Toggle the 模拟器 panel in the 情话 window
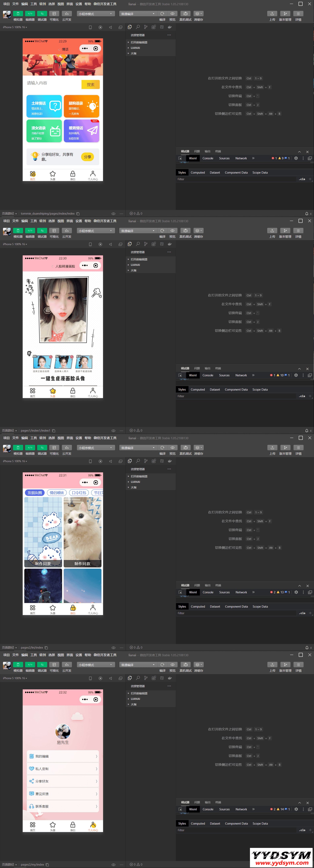The height and width of the screenshot is (868, 314). pyautogui.click(x=18, y=14)
